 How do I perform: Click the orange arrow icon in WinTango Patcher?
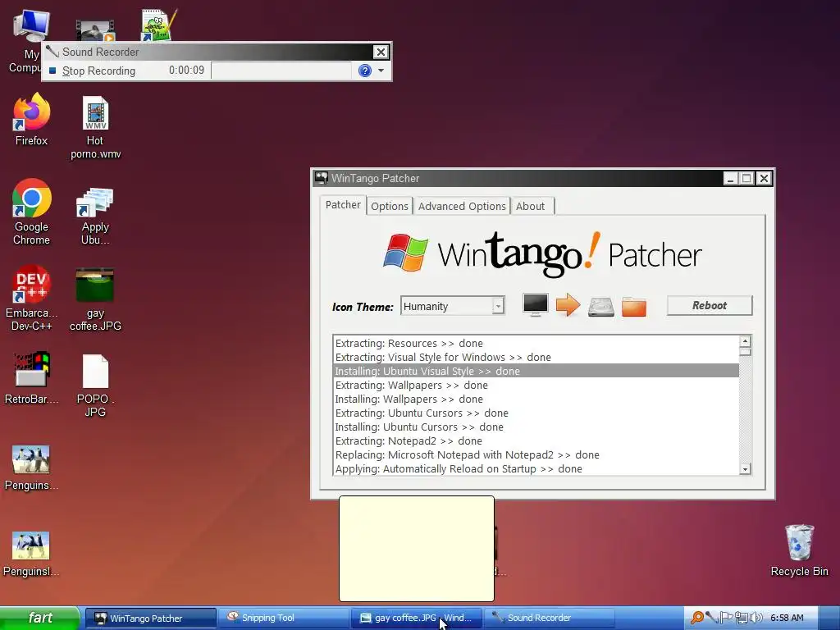(568, 305)
